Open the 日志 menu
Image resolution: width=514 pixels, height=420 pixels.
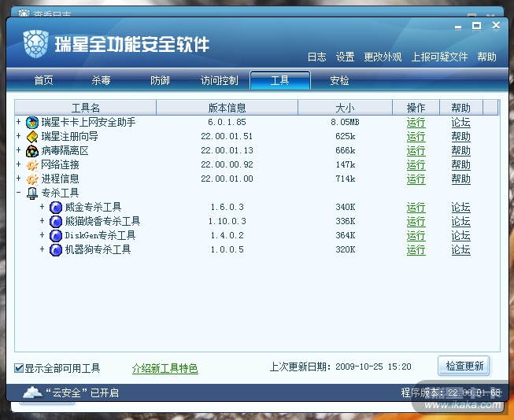316,57
